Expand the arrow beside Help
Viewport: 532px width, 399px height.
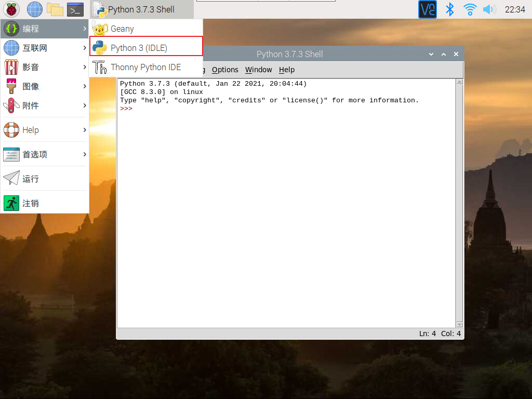(85, 130)
